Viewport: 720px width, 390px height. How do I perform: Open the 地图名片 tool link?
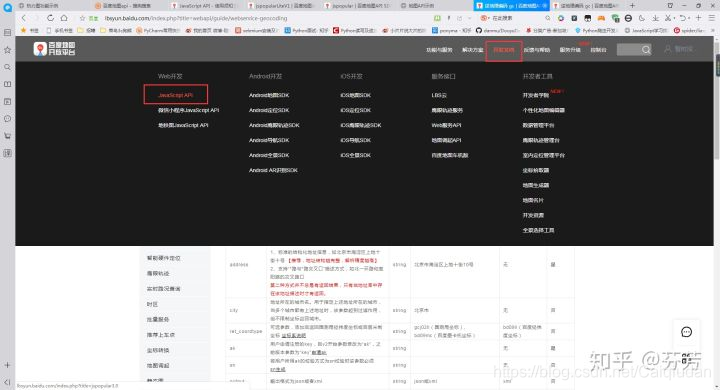tap(533, 200)
